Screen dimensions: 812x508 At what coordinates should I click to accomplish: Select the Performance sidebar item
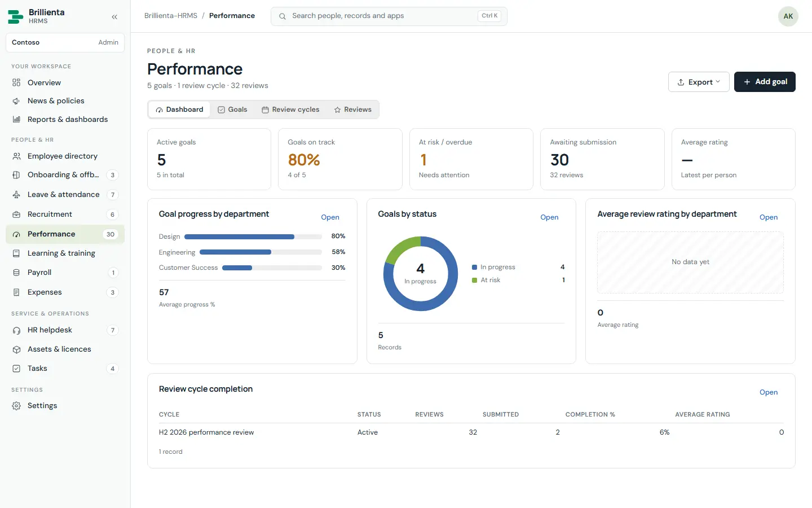click(65, 234)
